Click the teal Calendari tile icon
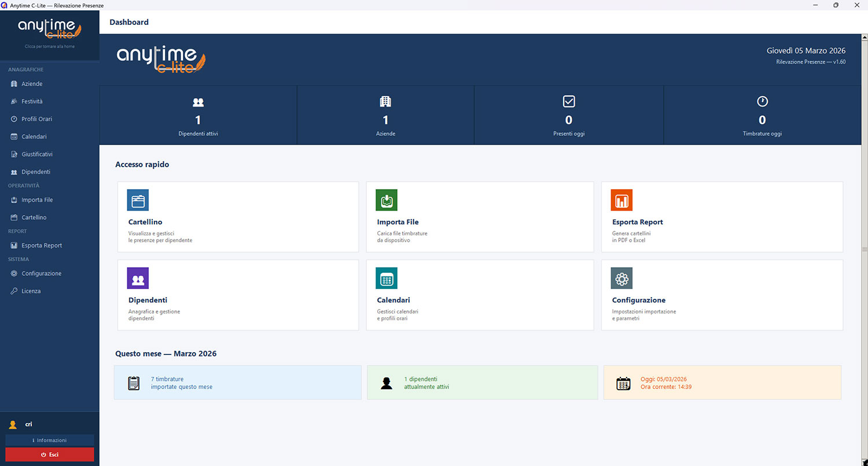868x466 pixels. [386, 278]
